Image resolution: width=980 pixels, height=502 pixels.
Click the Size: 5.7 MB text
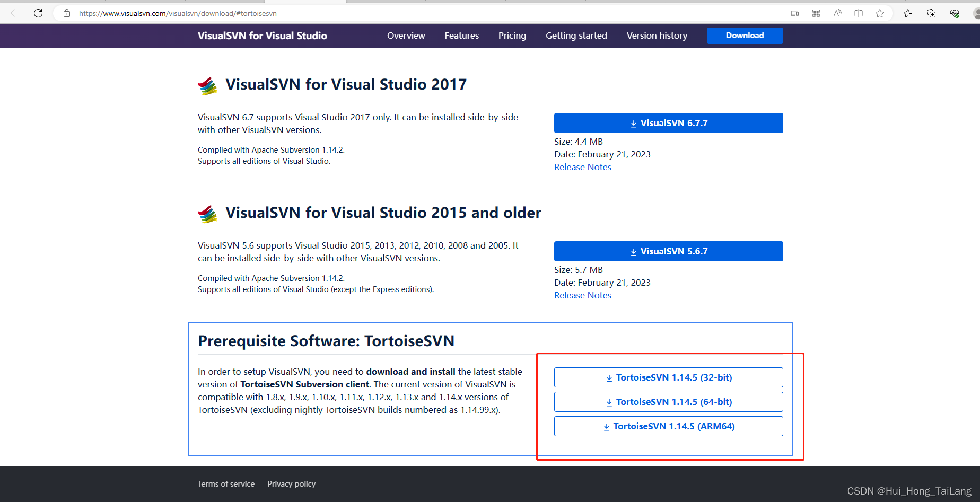click(579, 270)
